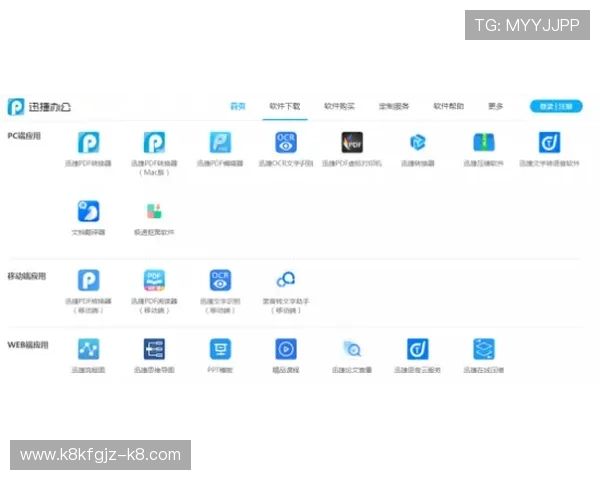Open the 软件帮助 navigation link

pos(448,106)
